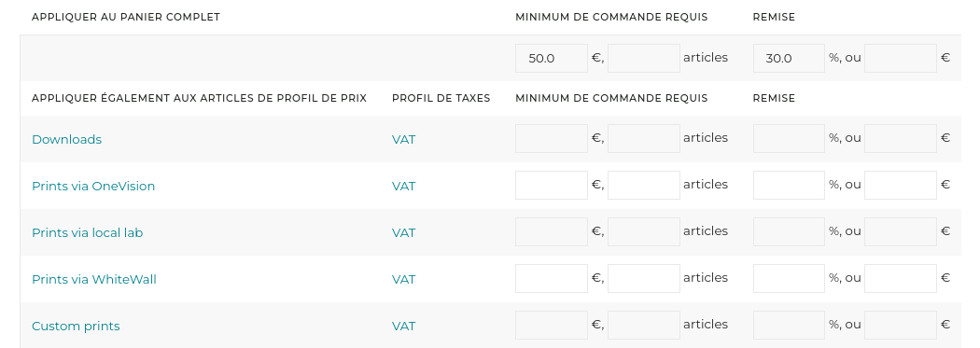Select OneVision euro discount field

(x=900, y=185)
